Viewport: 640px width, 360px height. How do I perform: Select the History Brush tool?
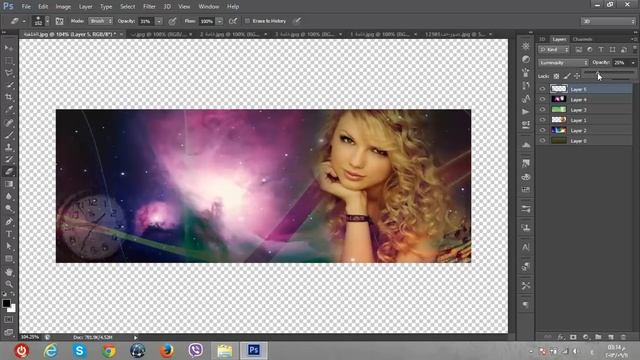point(9,159)
